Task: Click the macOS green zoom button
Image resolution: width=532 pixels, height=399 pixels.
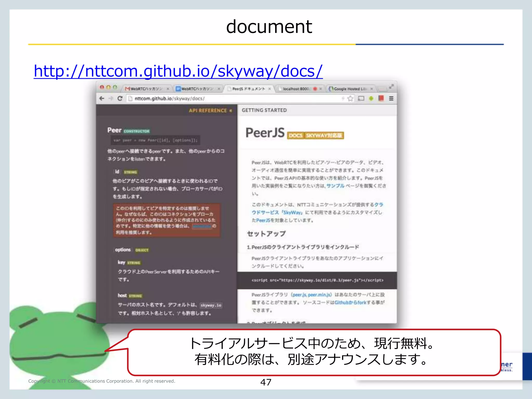Action: tap(115, 87)
